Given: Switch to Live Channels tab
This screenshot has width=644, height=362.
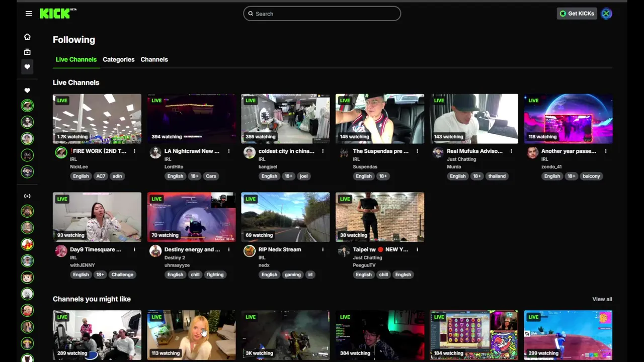Looking at the screenshot, I should (x=76, y=59).
